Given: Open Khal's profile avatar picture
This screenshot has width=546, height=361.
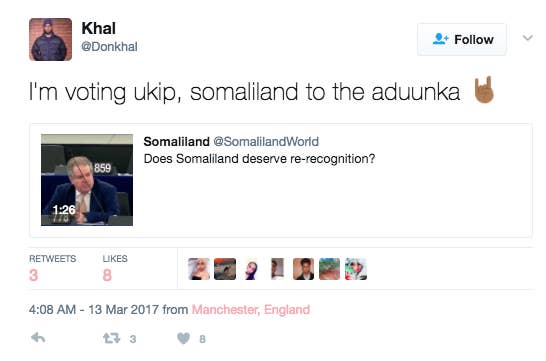Looking at the screenshot, I should (x=50, y=39).
